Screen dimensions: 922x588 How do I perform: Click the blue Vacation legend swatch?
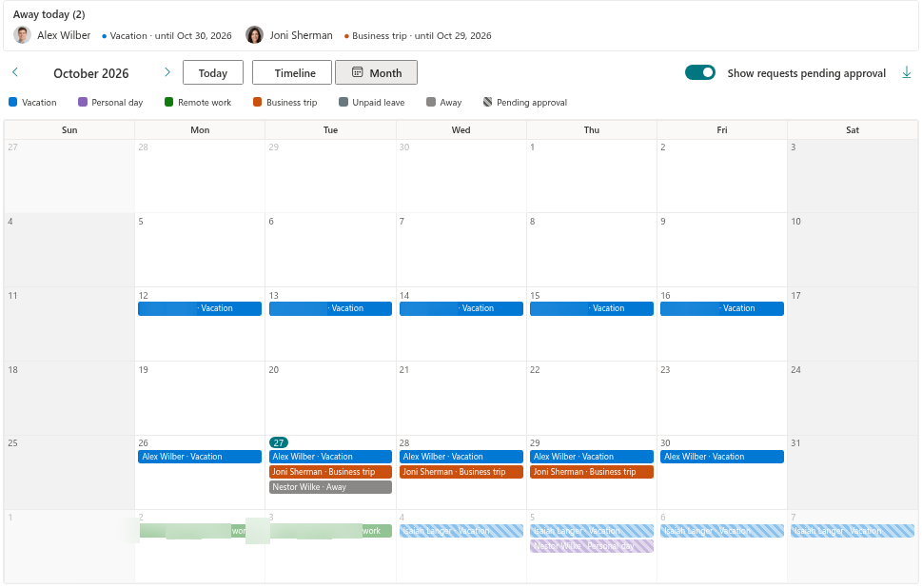point(13,102)
